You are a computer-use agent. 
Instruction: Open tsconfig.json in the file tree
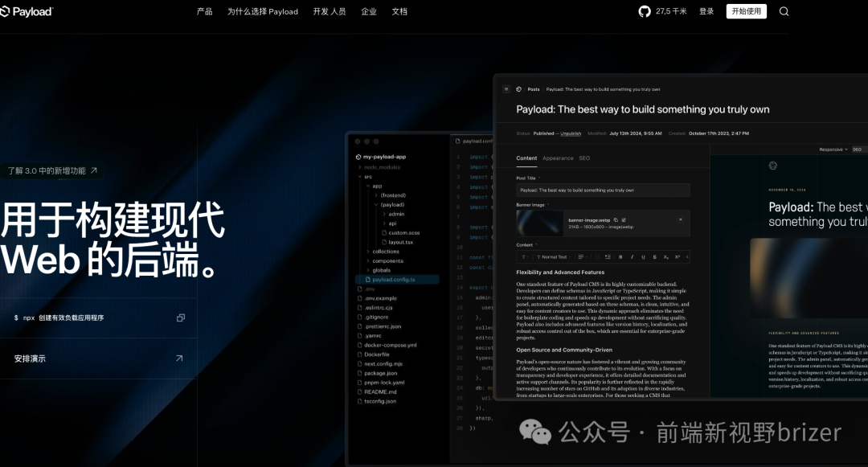(x=376, y=401)
